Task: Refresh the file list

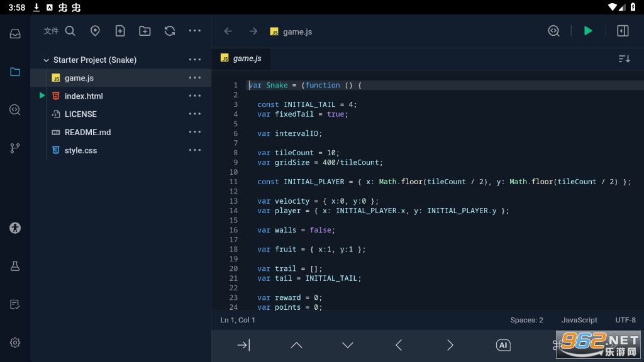Action: (x=170, y=31)
